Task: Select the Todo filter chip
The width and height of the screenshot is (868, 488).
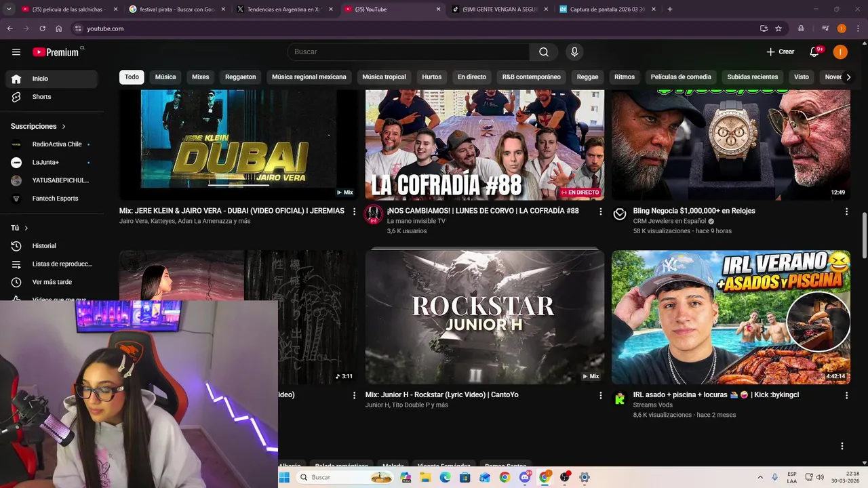Action: pos(132,77)
